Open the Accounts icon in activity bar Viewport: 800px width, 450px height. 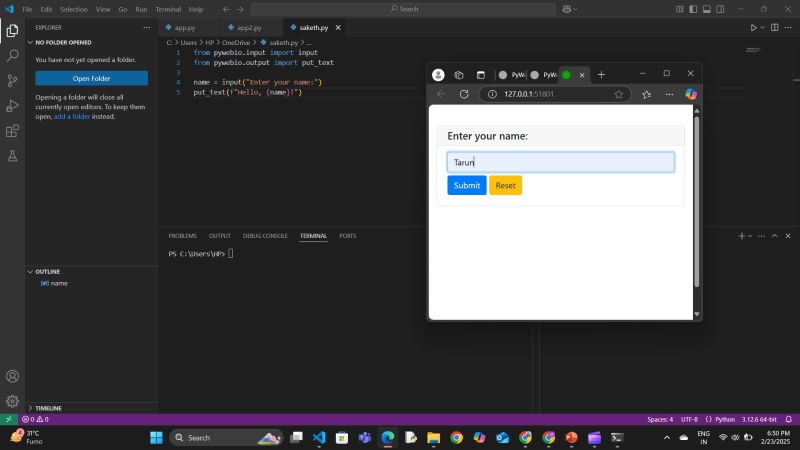click(x=12, y=376)
